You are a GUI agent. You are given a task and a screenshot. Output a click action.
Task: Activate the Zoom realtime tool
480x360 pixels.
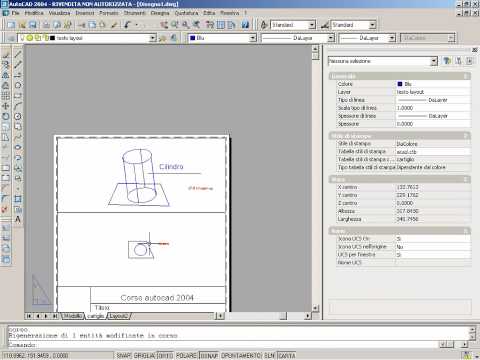(175, 25)
